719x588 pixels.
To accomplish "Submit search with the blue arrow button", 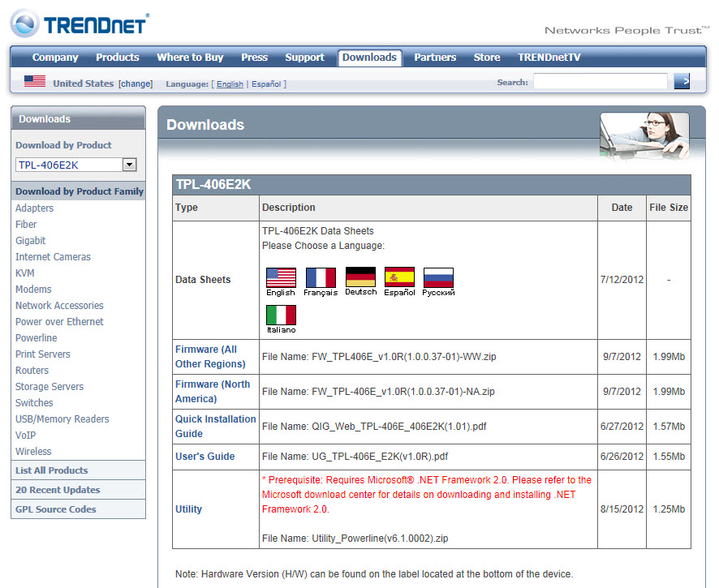I will pos(682,82).
